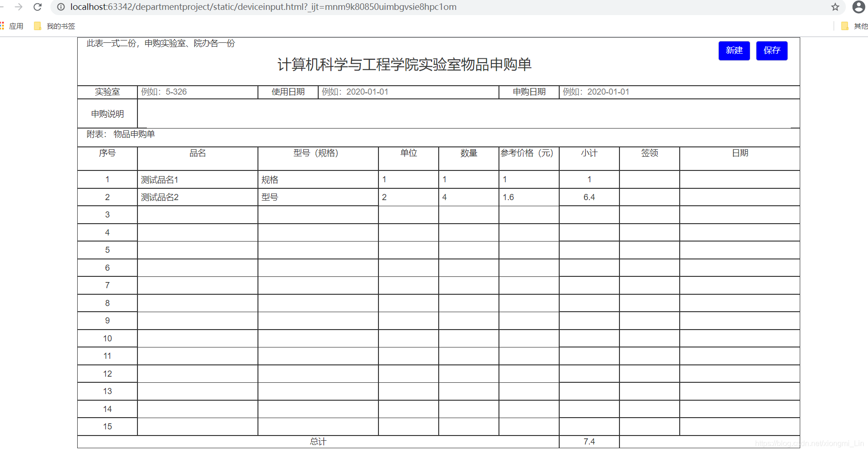Click the 小计 value 6.4
Screen dimensions: 868x452
pyautogui.click(x=589, y=197)
